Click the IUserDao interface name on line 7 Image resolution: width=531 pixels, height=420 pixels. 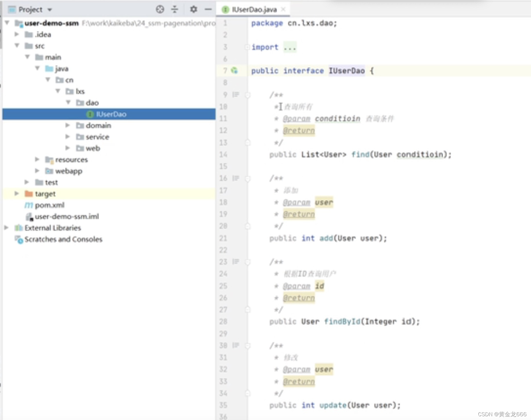(347, 71)
